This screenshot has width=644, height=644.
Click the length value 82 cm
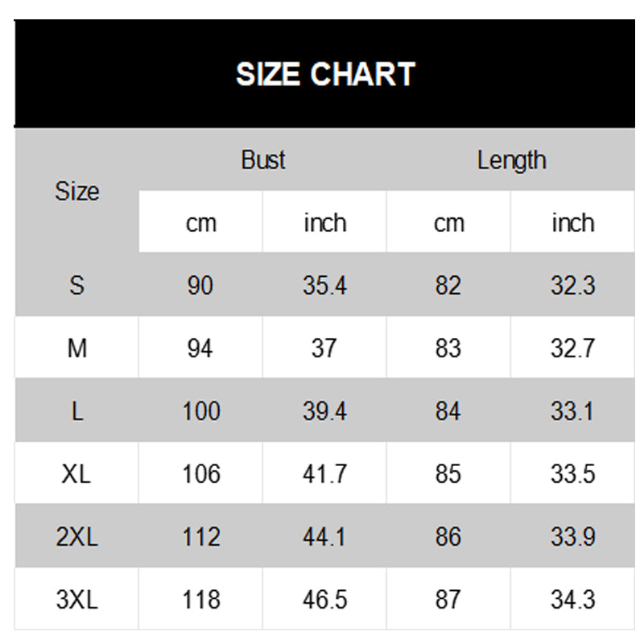click(x=448, y=285)
